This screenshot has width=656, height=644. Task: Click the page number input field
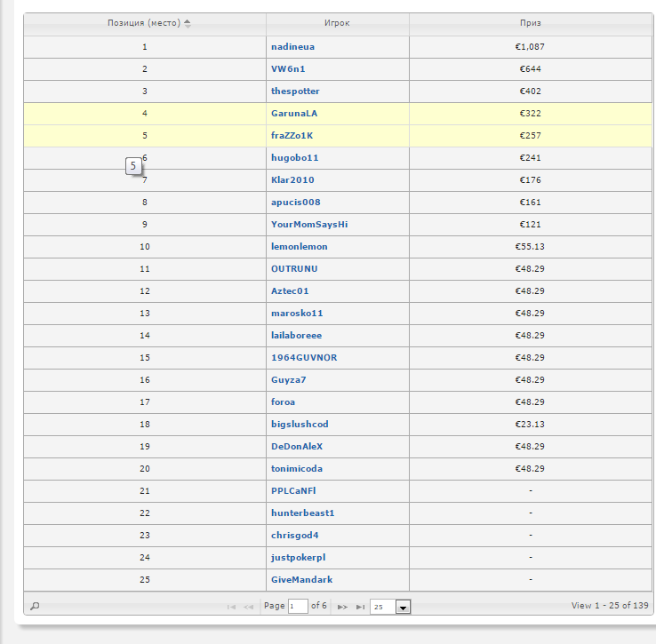298,606
